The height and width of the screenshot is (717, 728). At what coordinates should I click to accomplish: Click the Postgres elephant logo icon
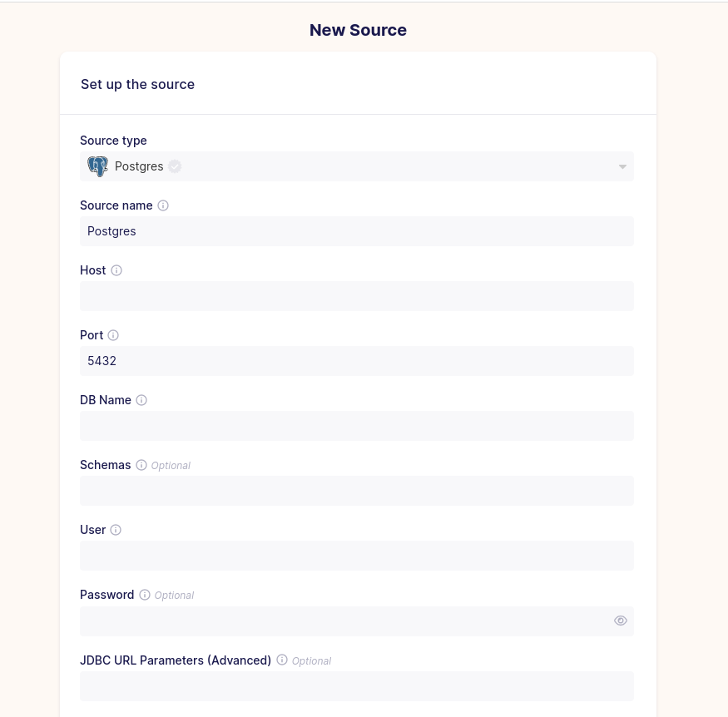98,166
